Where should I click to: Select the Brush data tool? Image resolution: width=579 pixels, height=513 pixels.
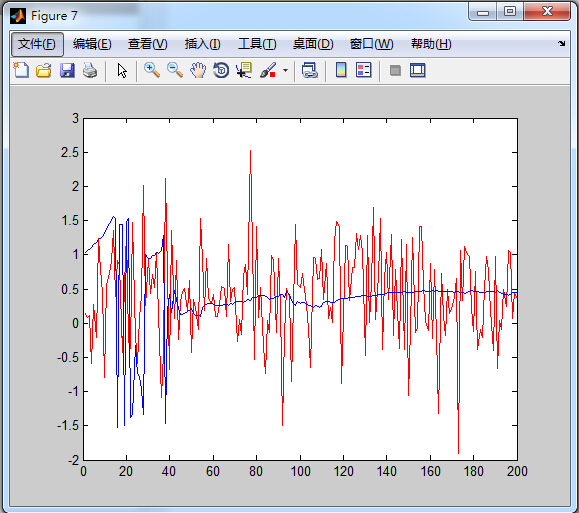(x=268, y=70)
